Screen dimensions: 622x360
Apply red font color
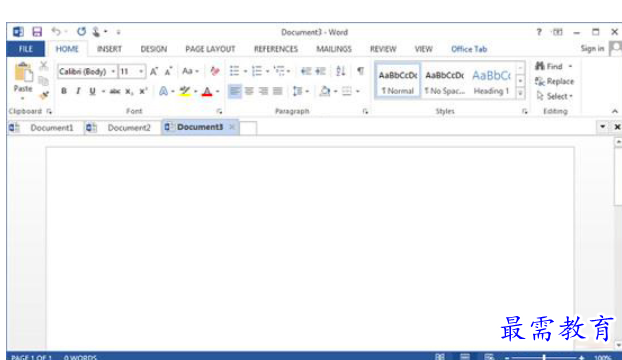(x=207, y=92)
